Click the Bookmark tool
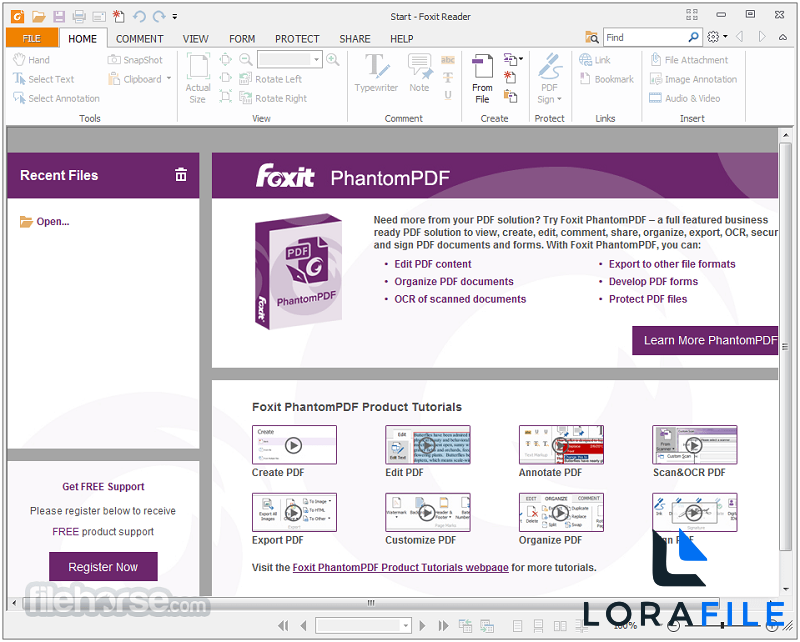The height and width of the screenshot is (642, 800). pos(607,79)
